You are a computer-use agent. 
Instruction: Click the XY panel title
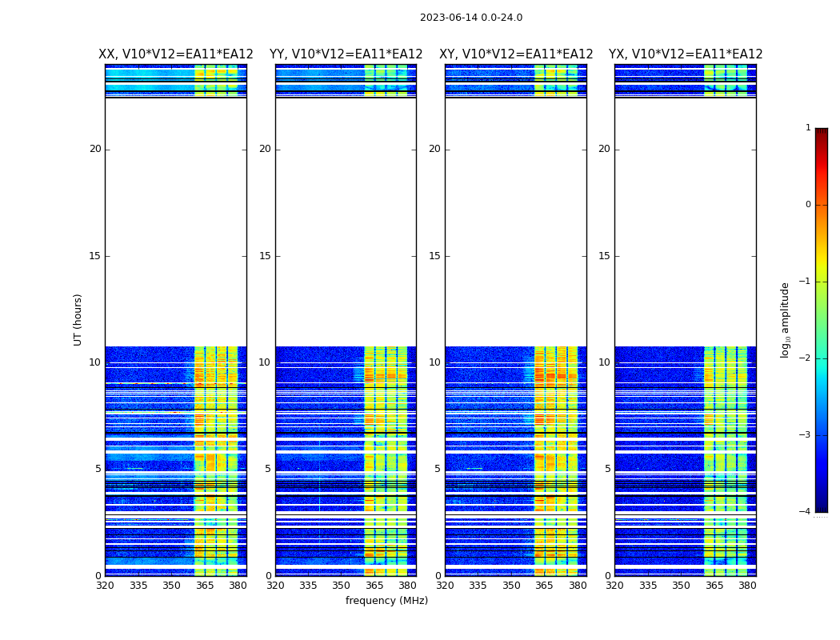click(x=516, y=54)
